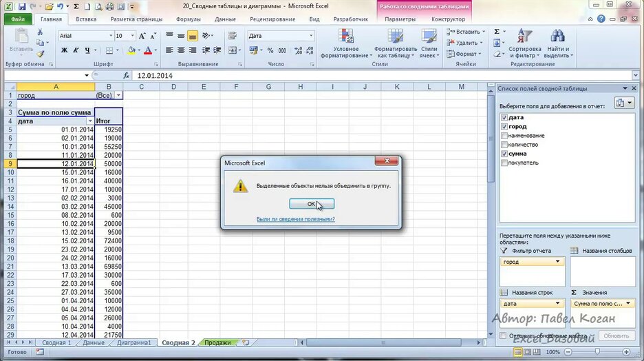Open the Name Box dropdown arrow
This screenshot has height=361, width=644.
[87, 75]
